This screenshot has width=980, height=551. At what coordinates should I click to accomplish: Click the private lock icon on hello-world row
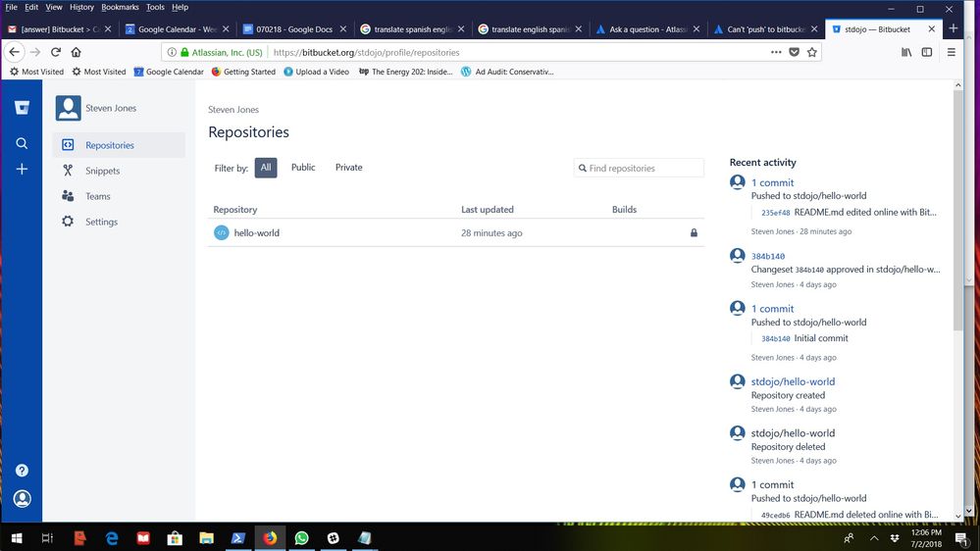coord(694,232)
